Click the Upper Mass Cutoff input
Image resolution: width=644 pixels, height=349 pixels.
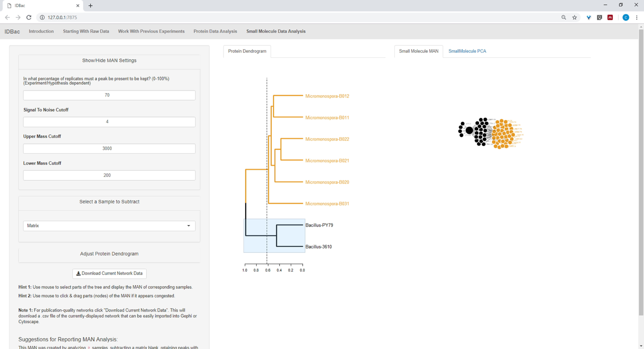pyautogui.click(x=109, y=149)
